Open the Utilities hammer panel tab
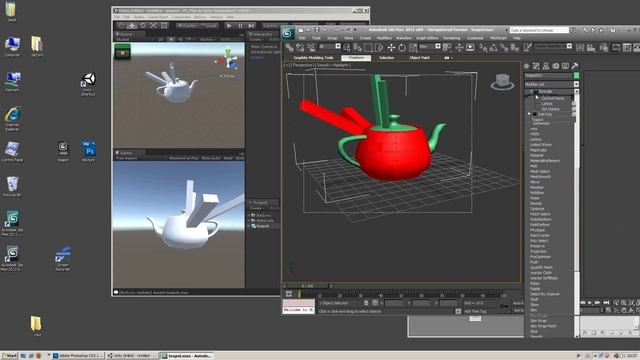 click(x=575, y=66)
